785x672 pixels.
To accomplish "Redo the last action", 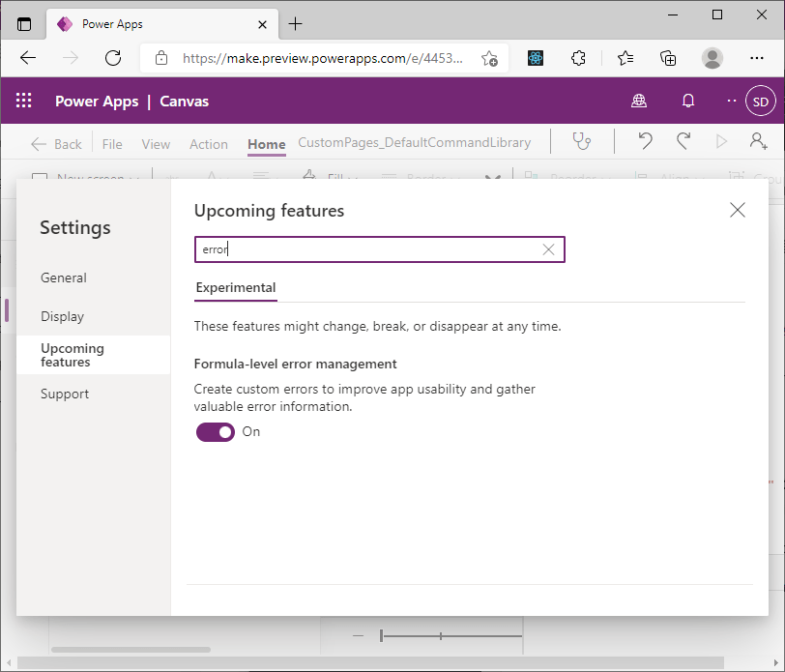I will click(x=683, y=141).
